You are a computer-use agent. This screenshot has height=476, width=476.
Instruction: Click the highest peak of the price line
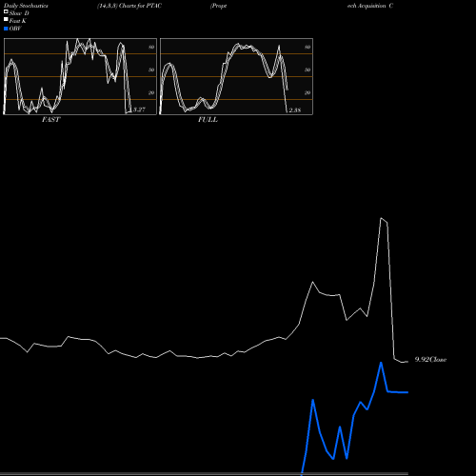[x=381, y=218]
